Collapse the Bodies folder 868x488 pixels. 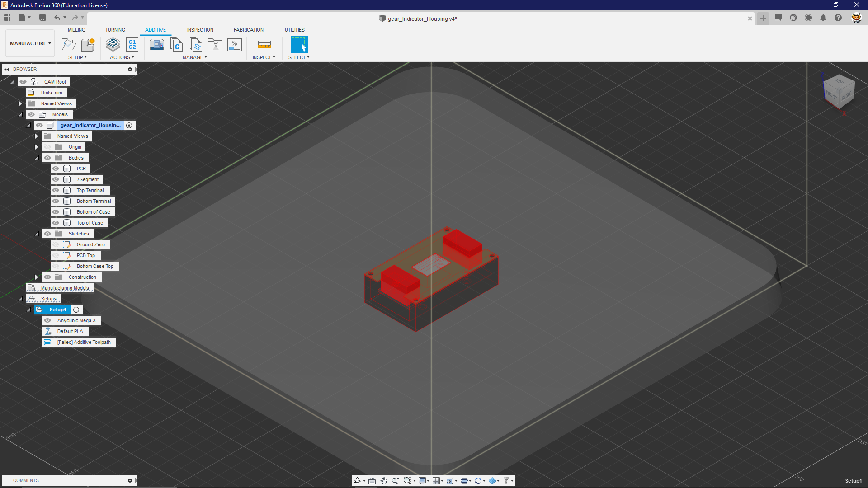pyautogui.click(x=37, y=158)
